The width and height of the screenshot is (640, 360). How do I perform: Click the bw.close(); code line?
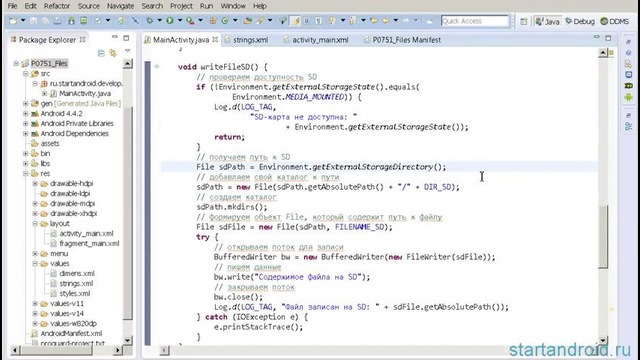point(238,297)
